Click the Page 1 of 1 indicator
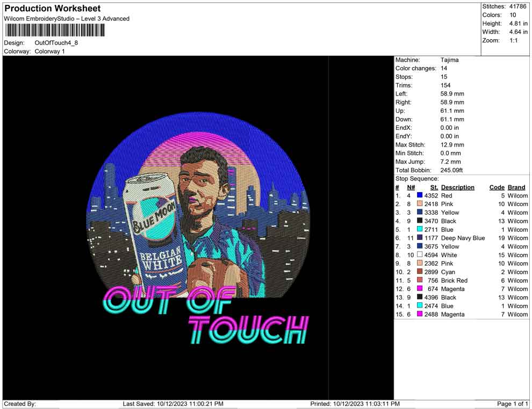 coord(512,404)
